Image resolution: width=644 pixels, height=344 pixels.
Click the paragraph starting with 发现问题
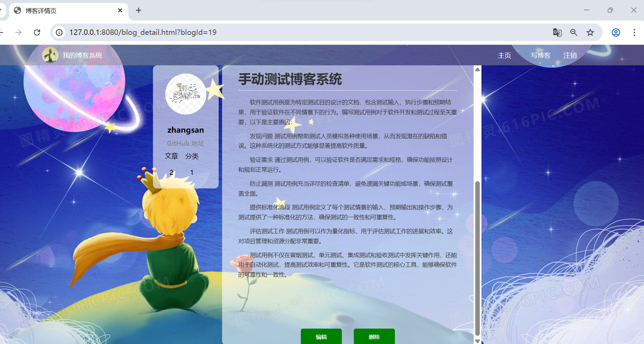pos(348,141)
